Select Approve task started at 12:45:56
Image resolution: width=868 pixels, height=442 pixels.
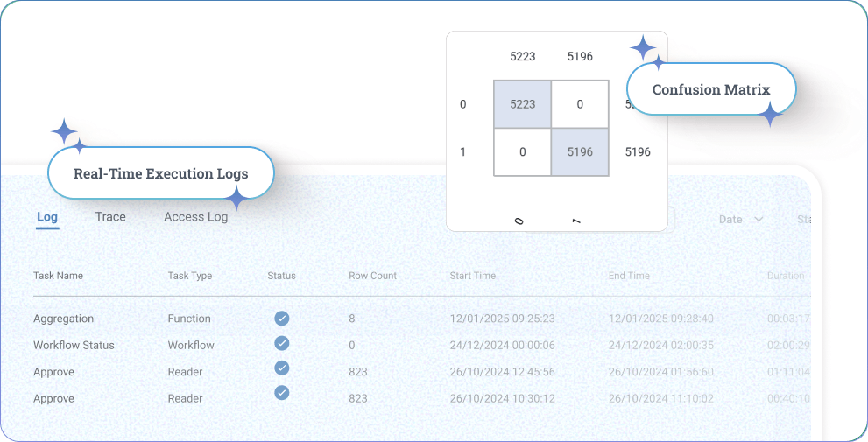click(x=53, y=372)
